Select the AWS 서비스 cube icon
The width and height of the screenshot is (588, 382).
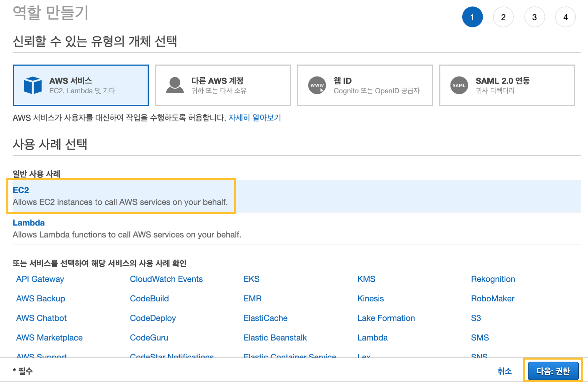coord(33,85)
